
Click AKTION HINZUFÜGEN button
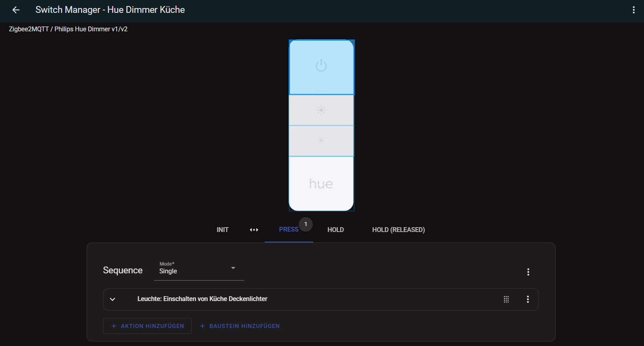147,326
